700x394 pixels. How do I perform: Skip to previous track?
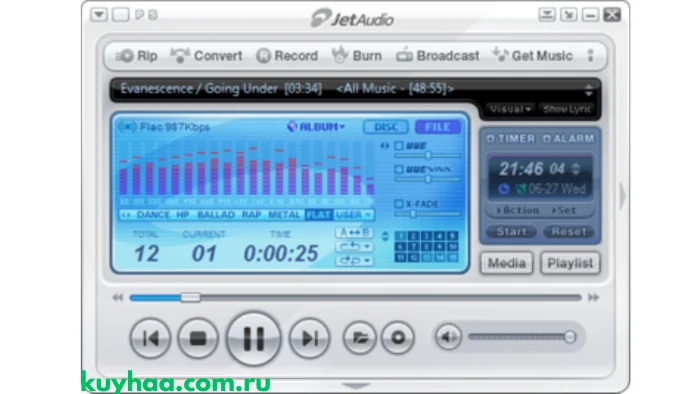point(150,338)
